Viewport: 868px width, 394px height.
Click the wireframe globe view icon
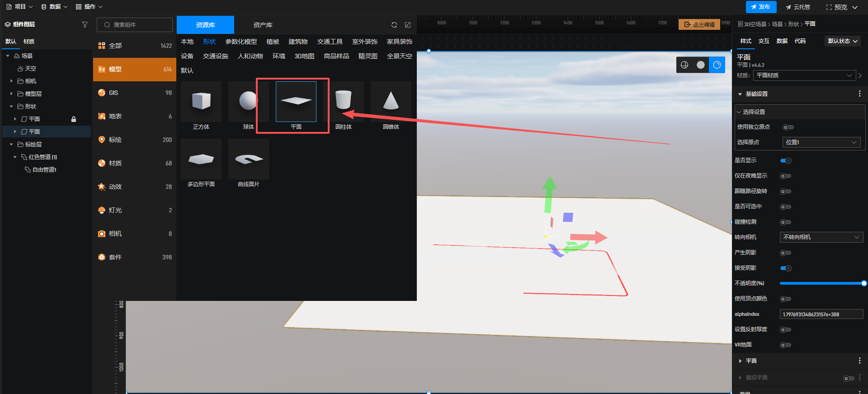click(x=684, y=65)
